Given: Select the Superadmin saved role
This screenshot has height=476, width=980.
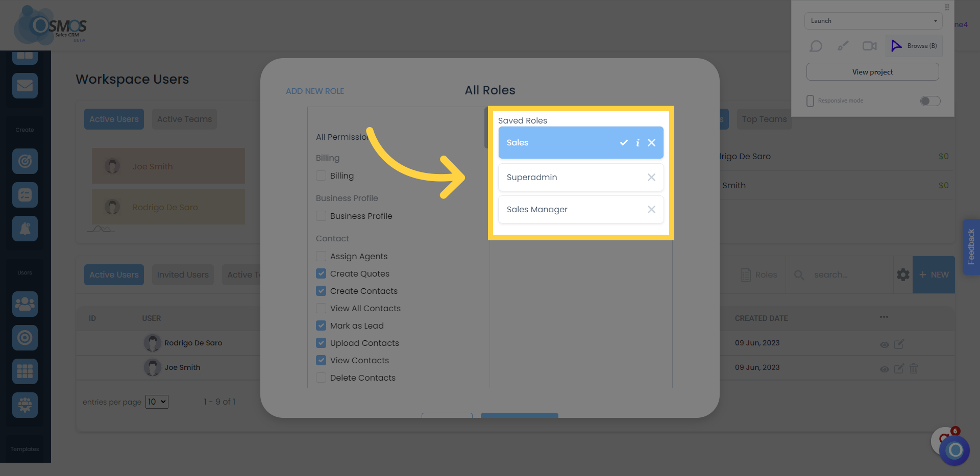Looking at the screenshot, I should tap(581, 178).
